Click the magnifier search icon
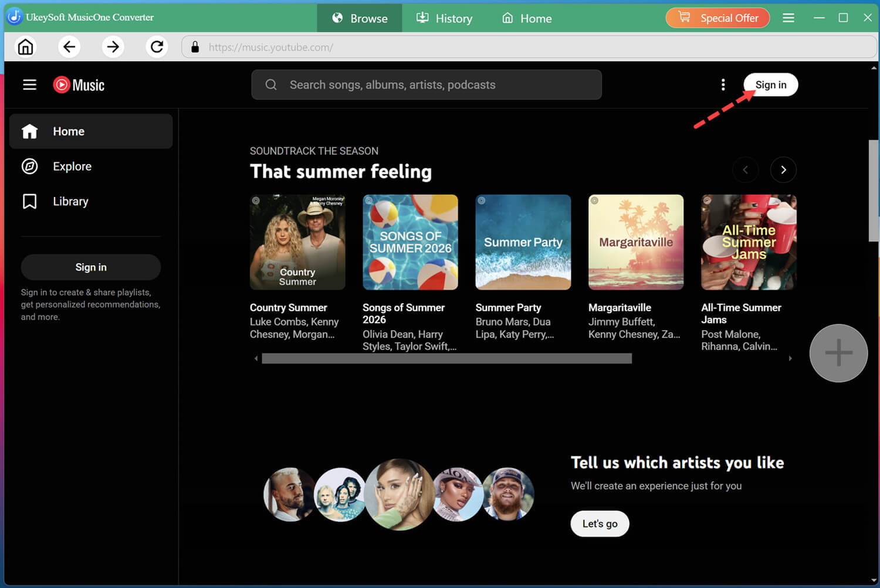This screenshot has width=880, height=588. coord(271,85)
